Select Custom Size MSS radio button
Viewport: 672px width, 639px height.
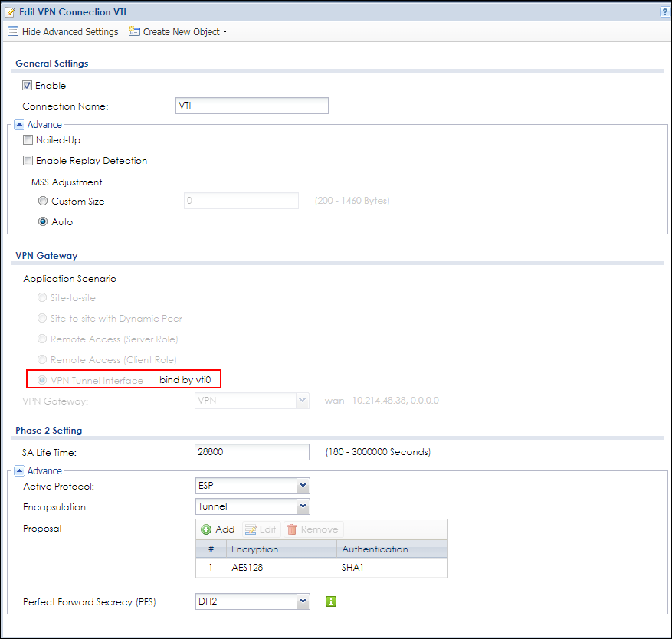coord(43,202)
